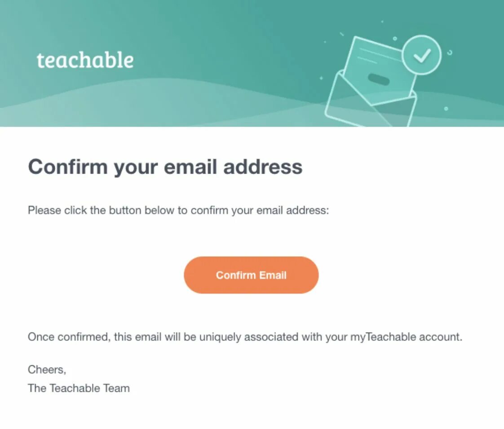
Task: Click the tiny swirl right of the checkmark badge
Action: (x=450, y=53)
